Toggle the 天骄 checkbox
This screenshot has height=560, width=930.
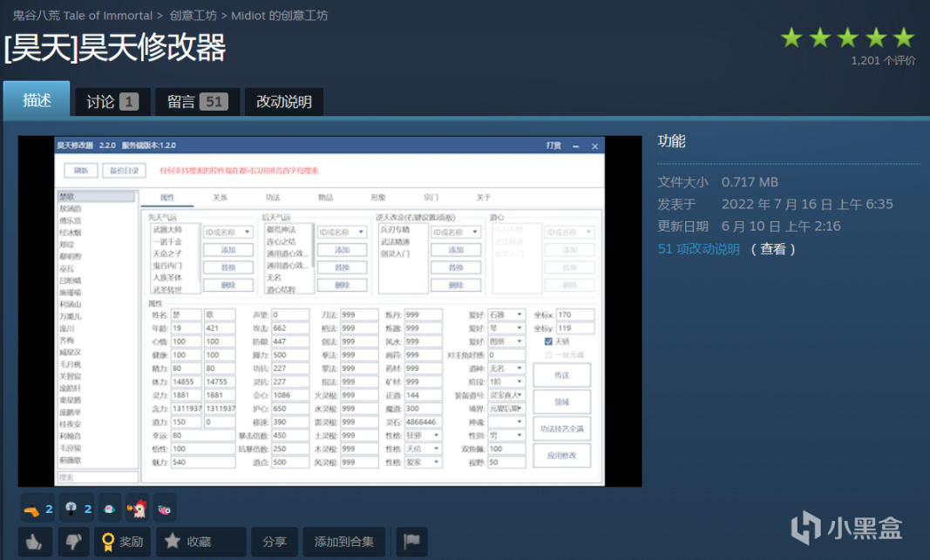pyautogui.click(x=548, y=341)
